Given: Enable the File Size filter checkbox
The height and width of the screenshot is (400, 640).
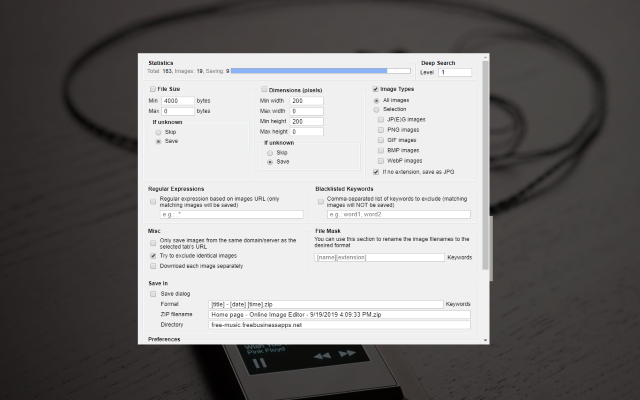Looking at the screenshot, I should pos(153,90).
